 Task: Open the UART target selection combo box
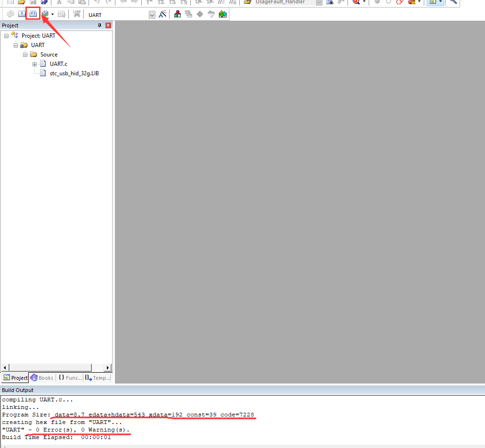121,15
